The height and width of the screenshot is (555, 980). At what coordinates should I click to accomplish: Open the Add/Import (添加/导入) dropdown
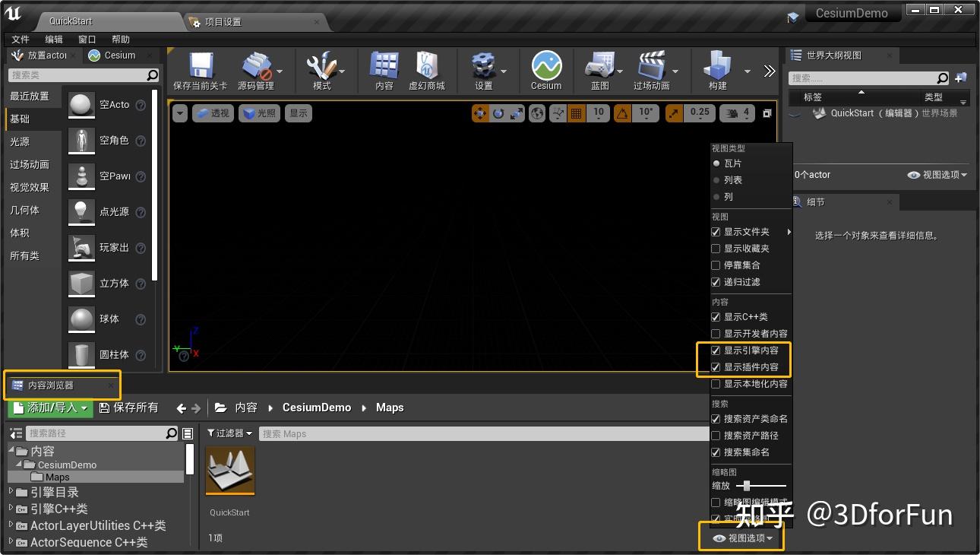coord(50,408)
